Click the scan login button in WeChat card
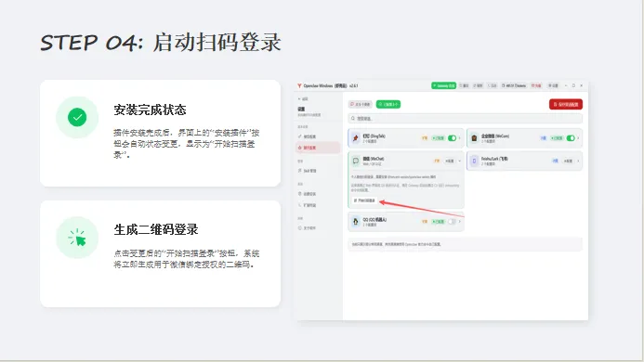Image resolution: width=644 pixels, height=362 pixels. (364, 200)
